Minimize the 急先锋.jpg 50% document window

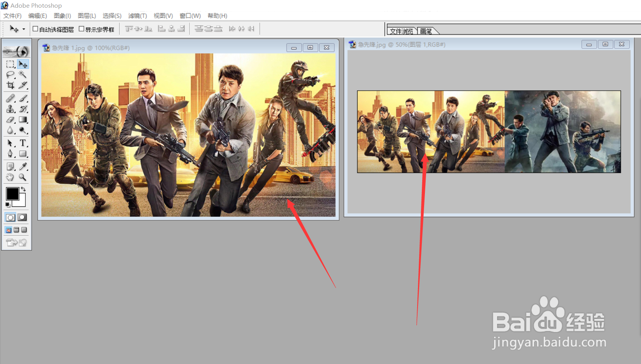tap(589, 45)
